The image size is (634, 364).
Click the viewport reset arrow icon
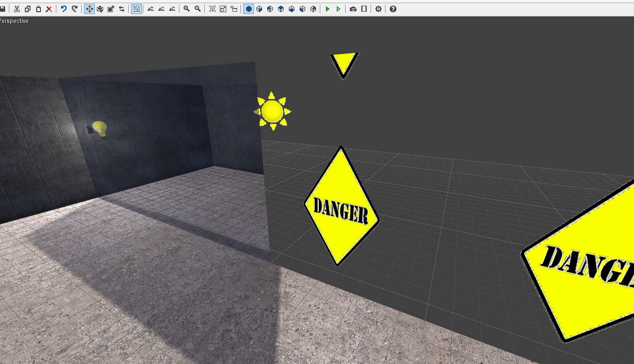tap(234, 9)
